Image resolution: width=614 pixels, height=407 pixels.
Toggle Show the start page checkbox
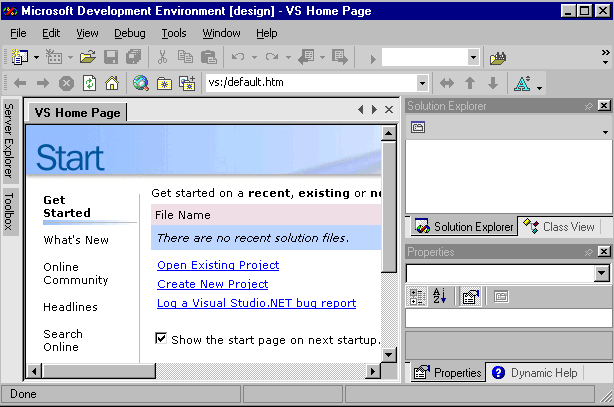(x=161, y=338)
